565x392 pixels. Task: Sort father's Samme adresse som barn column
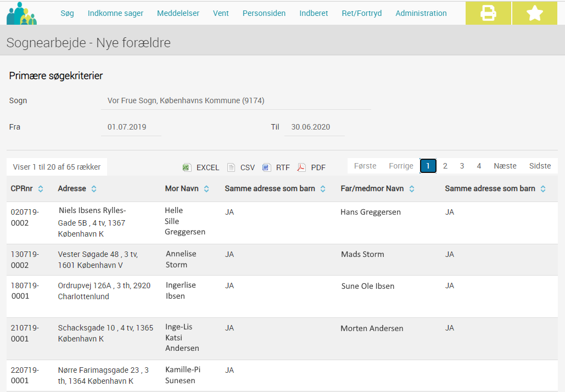click(x=543, y=189)
